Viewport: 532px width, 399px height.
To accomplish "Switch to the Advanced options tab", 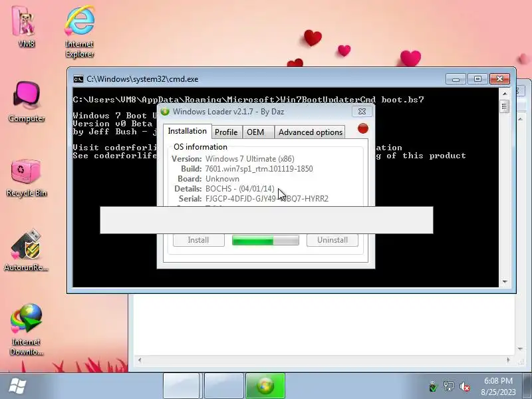I will click(310, 132).
